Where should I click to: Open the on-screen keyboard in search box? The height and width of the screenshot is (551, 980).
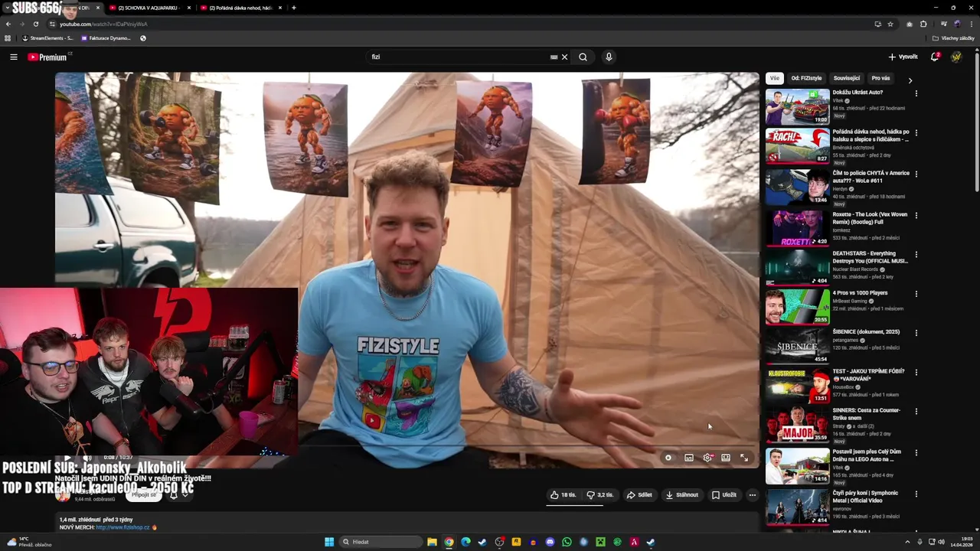(554, 57)
